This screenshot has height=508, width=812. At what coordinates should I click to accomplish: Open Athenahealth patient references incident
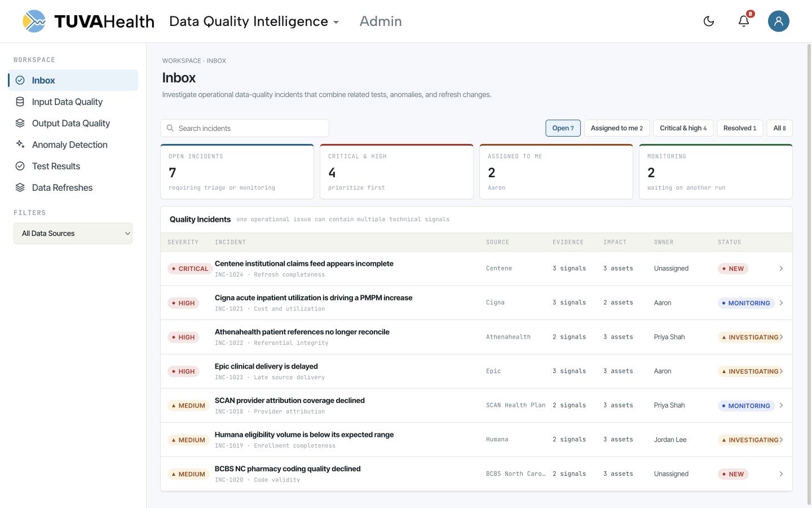(302, 332)
